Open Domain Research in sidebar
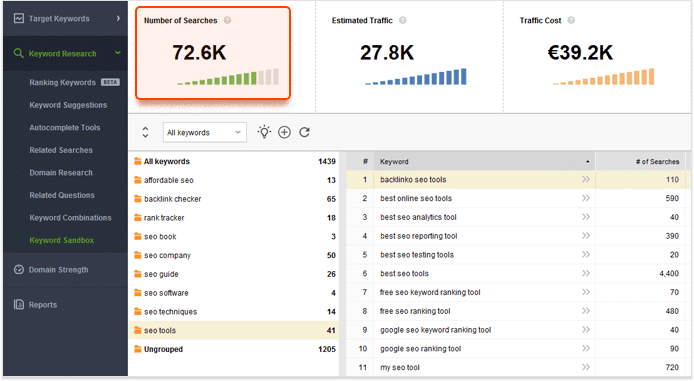The height and width of the screenshot is (381, 694). 61,173
